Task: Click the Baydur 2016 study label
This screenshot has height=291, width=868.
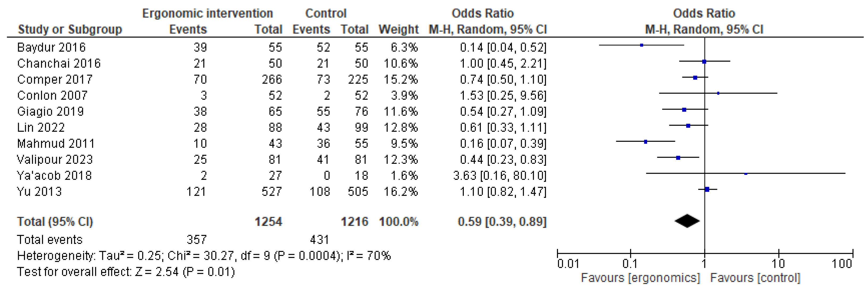Action: [51, 47]
